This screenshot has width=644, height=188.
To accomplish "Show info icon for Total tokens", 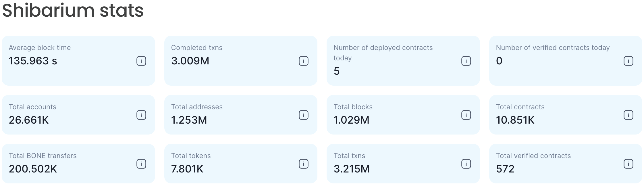I will [303, 164].
